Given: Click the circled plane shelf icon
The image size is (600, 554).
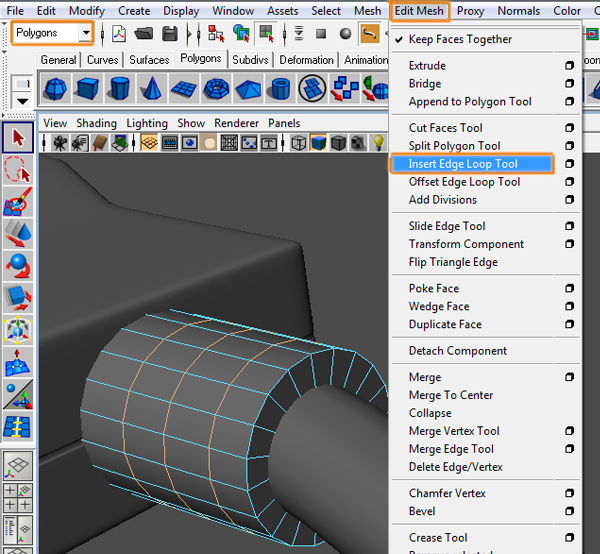Looking at the screenshot, I should (313, 89).
